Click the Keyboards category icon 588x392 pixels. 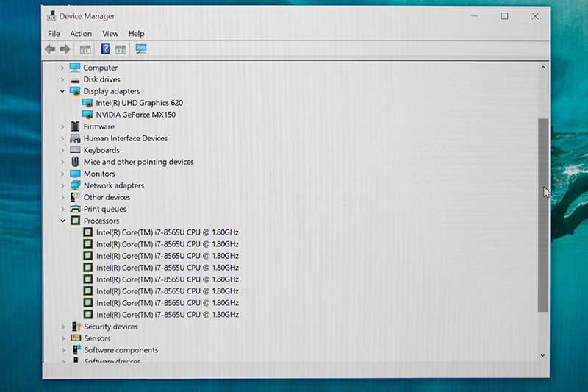point(75,150)
